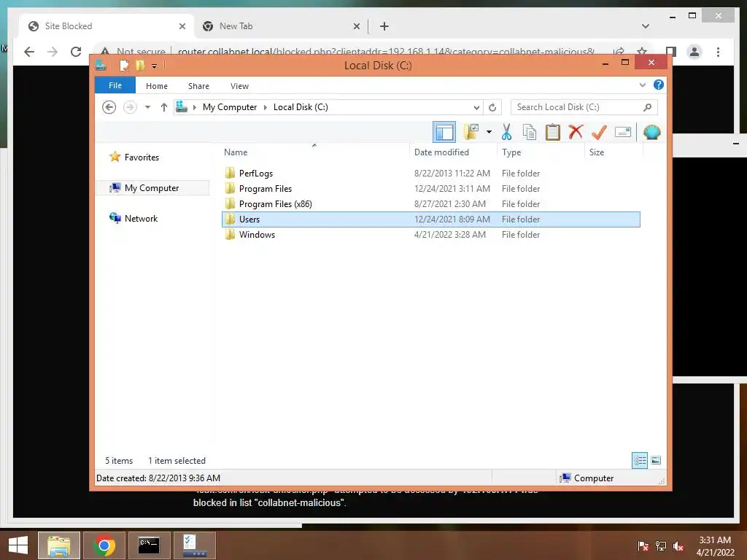The image size is (747, 560).
Task: Click the Chrome icon on taskbar
Action: pos(104,545)
